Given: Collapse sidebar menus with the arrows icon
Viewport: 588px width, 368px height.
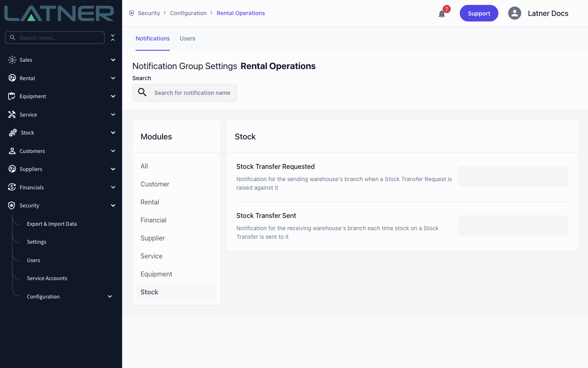Looking at the screenshot, I should pos(113,38).
